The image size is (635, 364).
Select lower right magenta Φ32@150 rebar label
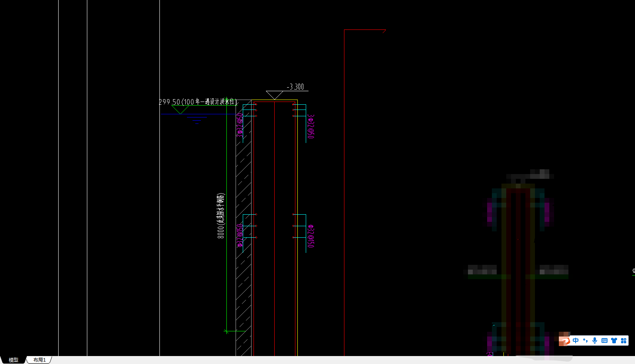(x=311, y=236)
